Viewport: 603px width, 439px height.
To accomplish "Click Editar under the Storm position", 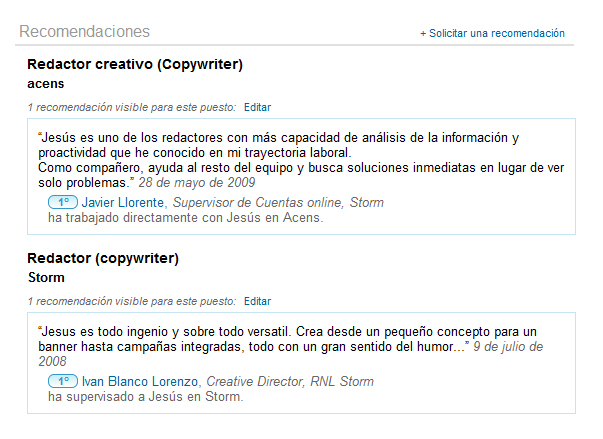I will click(x=257, y=300).
